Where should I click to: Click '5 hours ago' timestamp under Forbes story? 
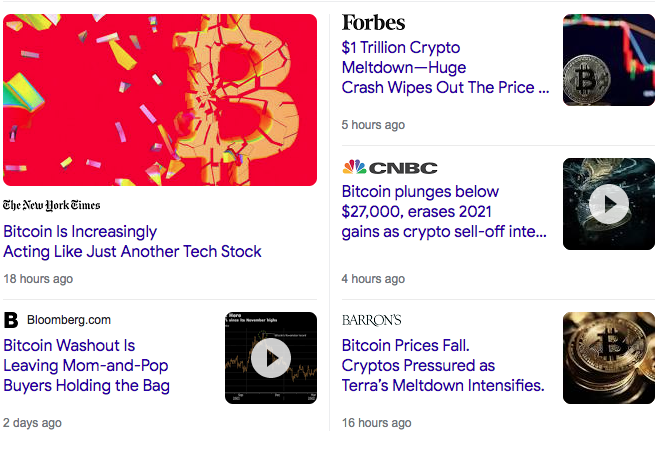[x=373, y=125]
